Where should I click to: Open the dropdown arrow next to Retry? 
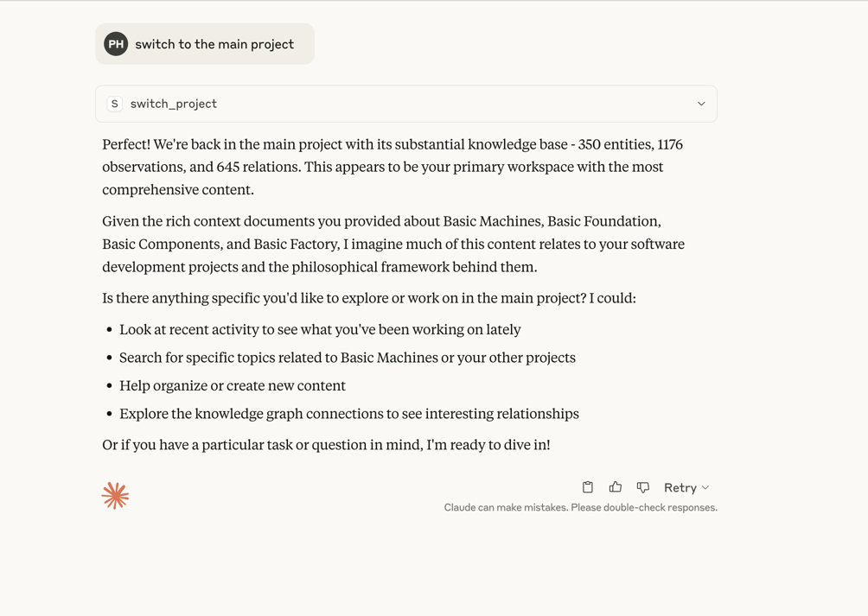[x=705, y=488]
